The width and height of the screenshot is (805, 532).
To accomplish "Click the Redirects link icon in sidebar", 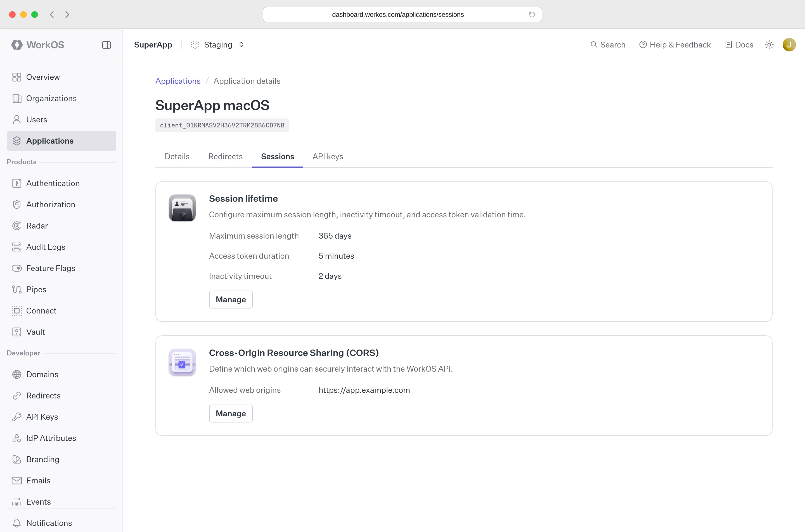I will coord(16,396).
